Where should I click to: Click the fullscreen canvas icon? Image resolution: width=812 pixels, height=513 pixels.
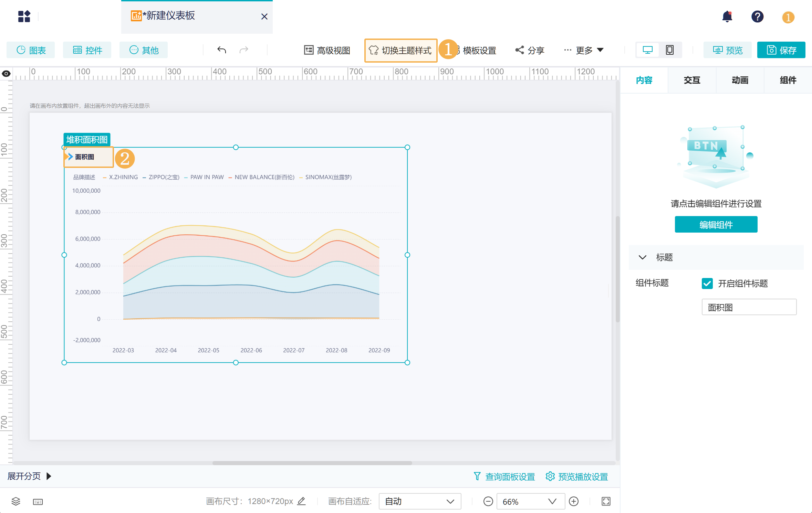coord(606,501)
